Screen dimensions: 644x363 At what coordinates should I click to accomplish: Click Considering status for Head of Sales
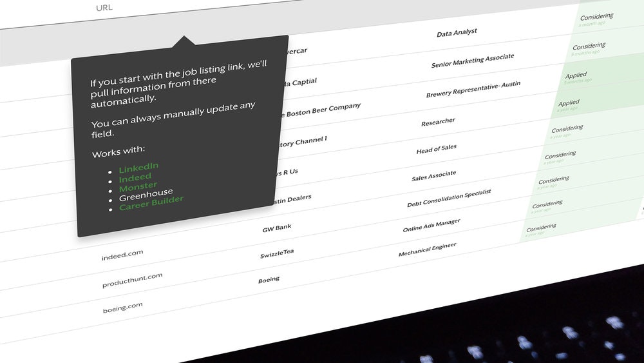[567, 128]
